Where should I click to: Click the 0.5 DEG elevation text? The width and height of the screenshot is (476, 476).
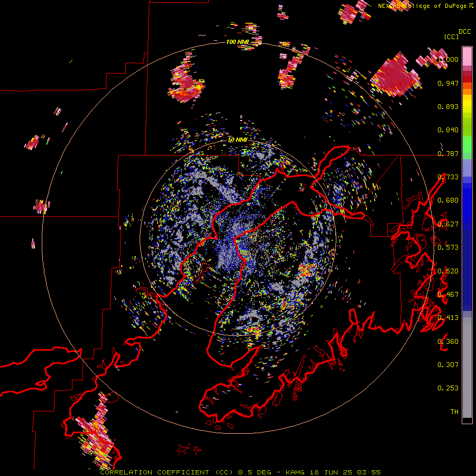click(255, 472)
